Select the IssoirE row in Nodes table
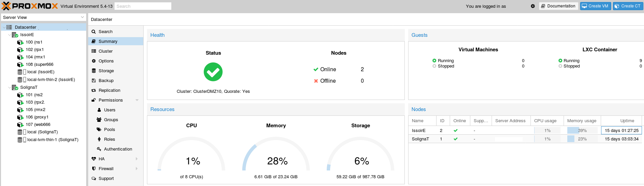Screen dimensions: 644x186 point(525,130)
